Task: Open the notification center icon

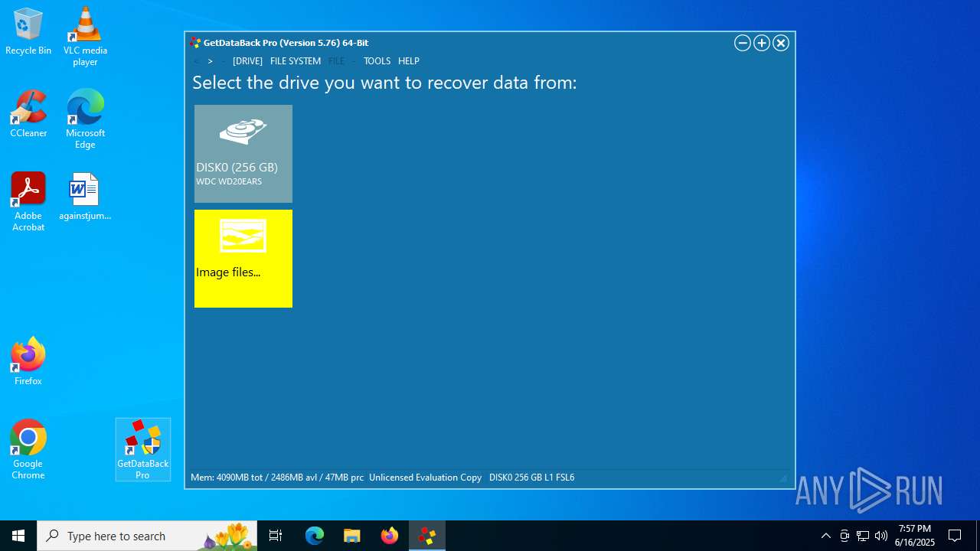Action: point(955,536)
